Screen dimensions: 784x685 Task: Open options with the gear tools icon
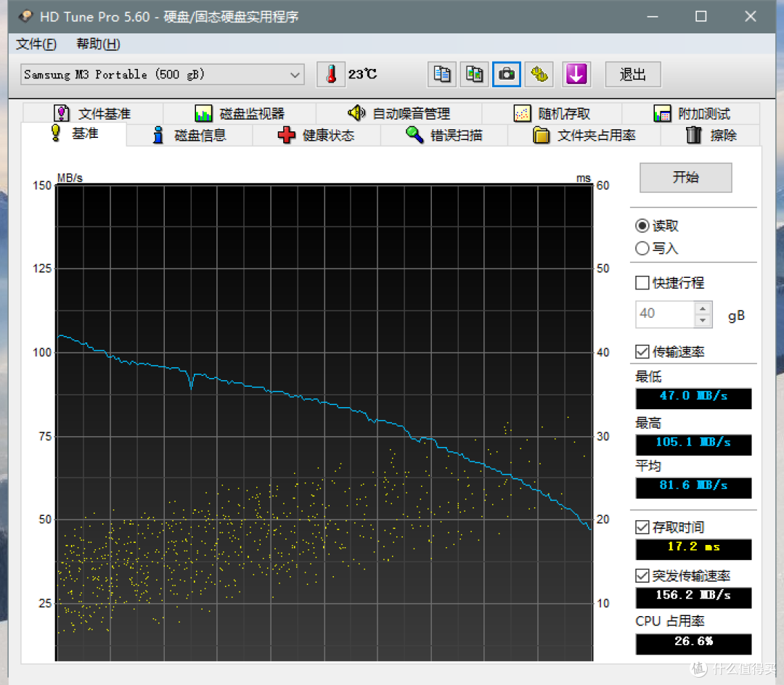[x=539, y=75]
